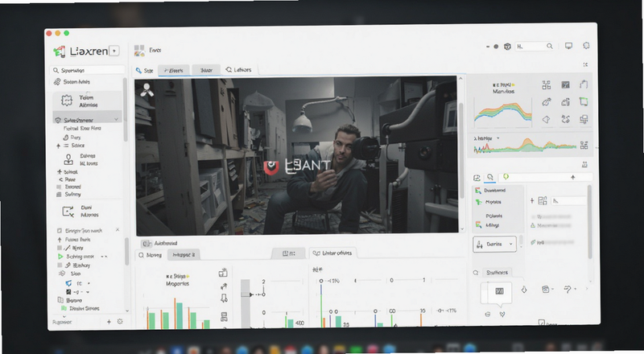The image size is (644, 354).
Task: Click the gear icon at sidebar bottom
Action: pyautogui.click(x=120, y=322)
